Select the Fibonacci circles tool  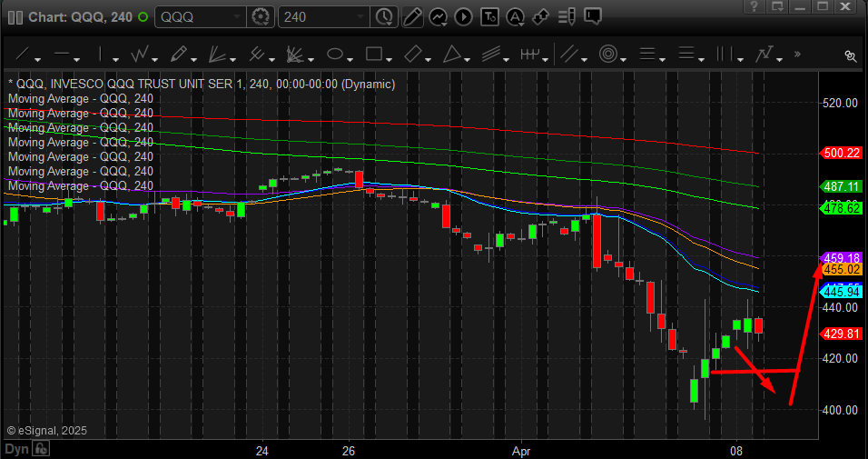(607, 55)
